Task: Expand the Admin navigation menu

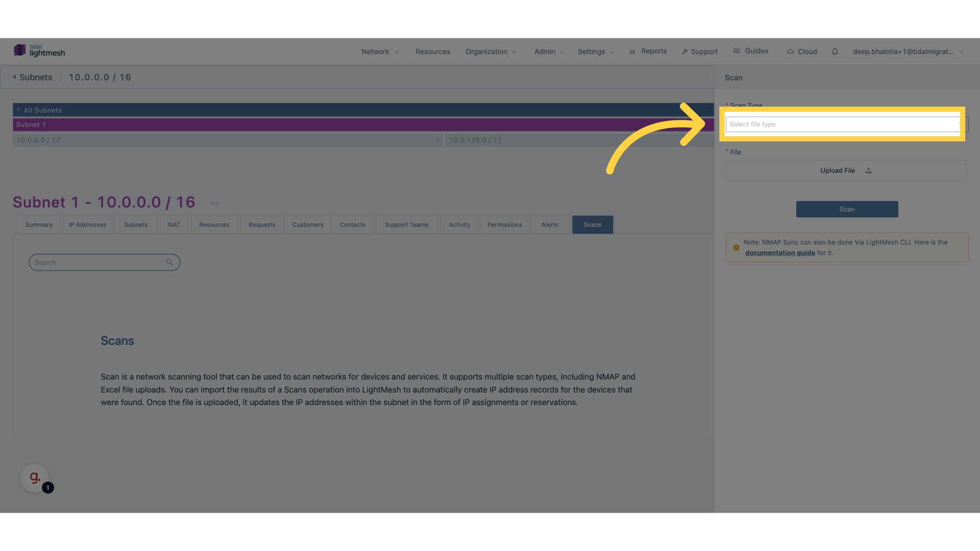Action: 549,51
